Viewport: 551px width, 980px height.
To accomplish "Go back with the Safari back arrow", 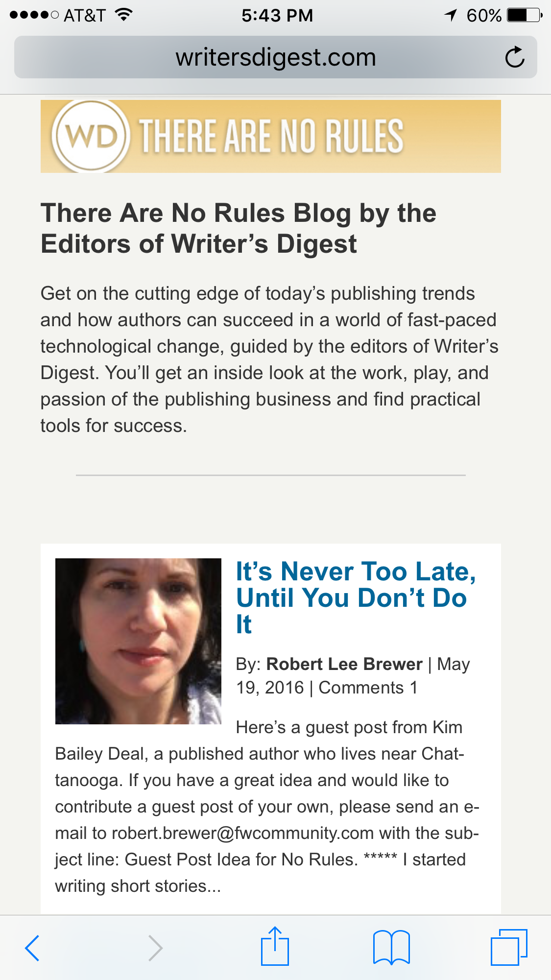I will tap(32, 948).
